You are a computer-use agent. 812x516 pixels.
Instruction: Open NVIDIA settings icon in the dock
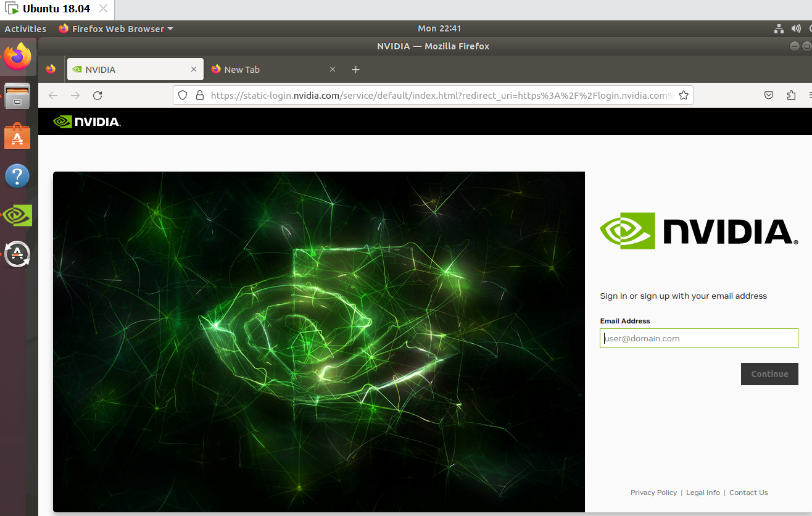tap(17, 215)
